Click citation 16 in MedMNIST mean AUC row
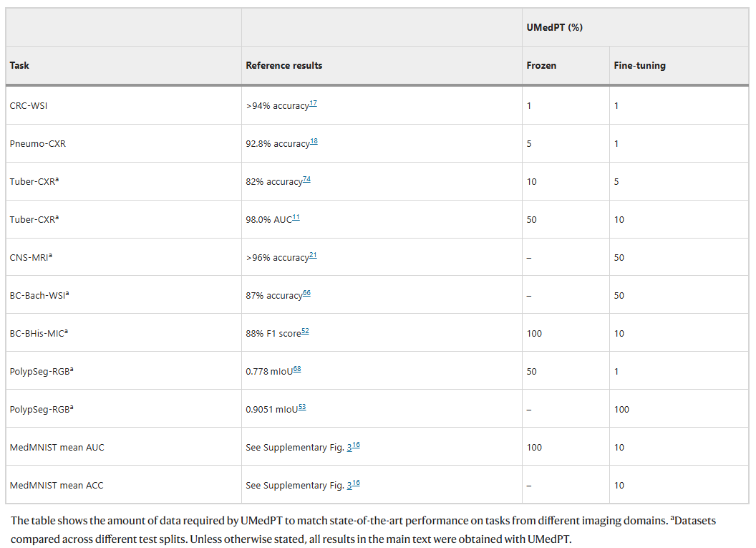 356,446
